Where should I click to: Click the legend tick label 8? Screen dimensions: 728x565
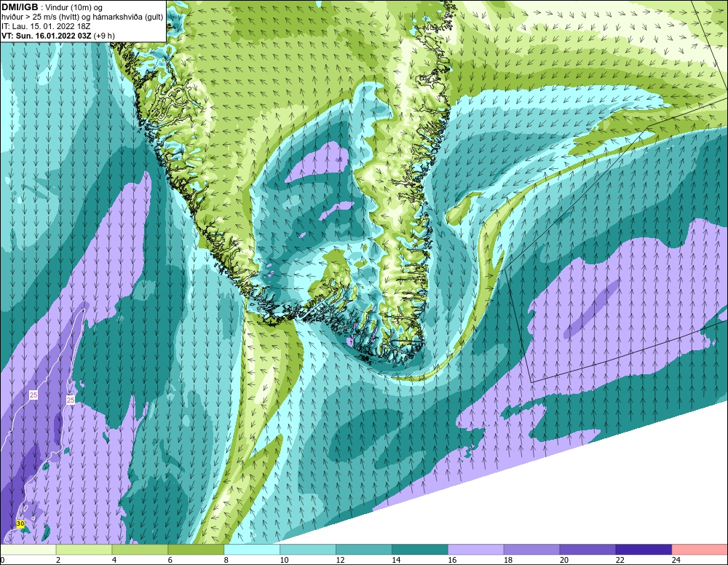point(226,560)
